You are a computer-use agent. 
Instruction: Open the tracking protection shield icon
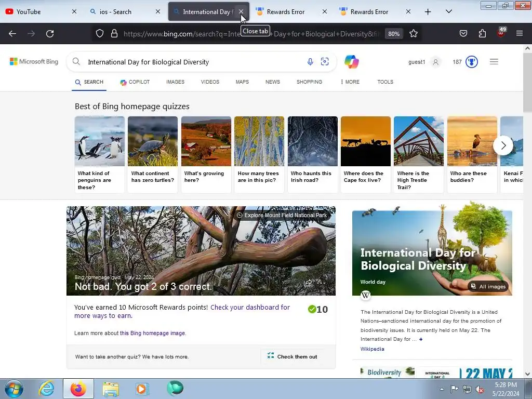tap(99, 34)
